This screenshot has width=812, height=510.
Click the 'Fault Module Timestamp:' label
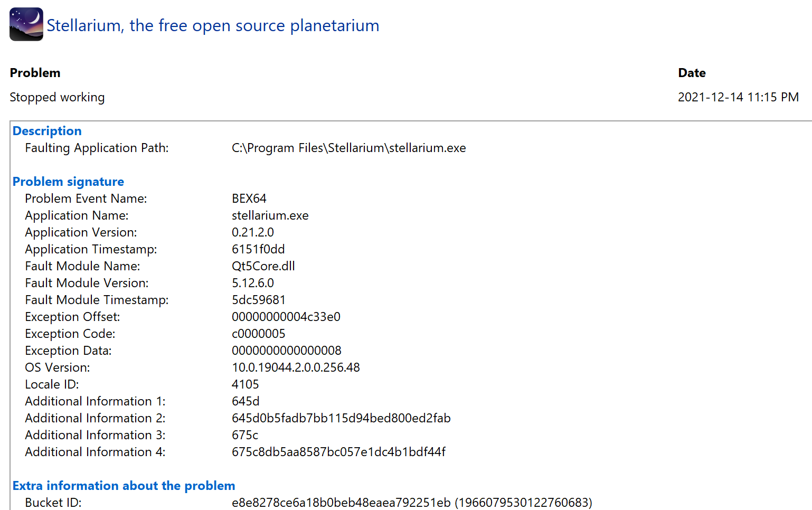97,300
